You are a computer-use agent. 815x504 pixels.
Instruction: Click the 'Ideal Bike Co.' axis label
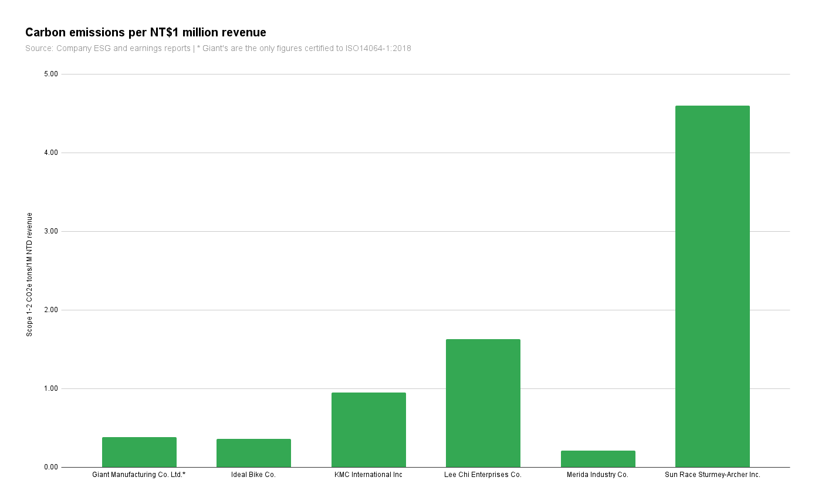tap(253, 475)
